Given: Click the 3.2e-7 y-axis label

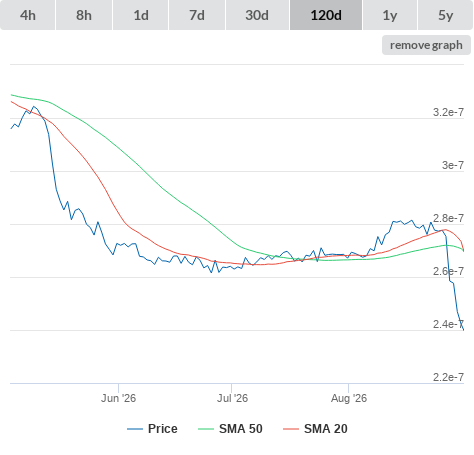Looking at the screenshot, I should pos(448,112).
